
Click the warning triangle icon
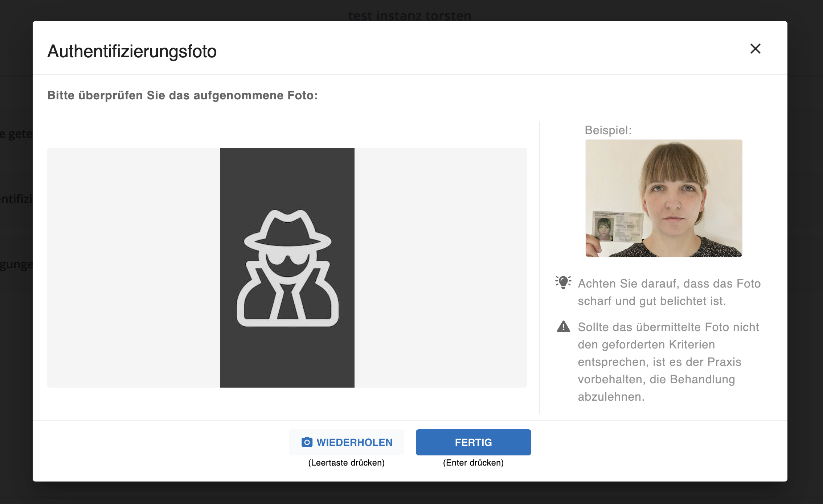click(563, 326)
